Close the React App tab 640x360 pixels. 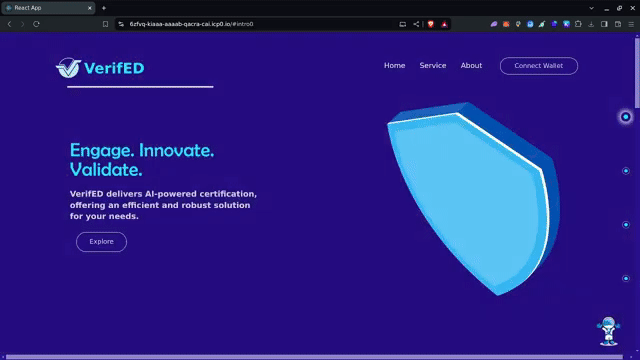[x=90, y=8]
